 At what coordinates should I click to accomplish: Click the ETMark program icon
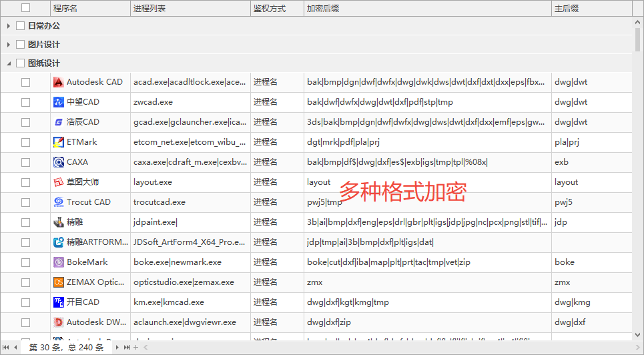point(59,142)
